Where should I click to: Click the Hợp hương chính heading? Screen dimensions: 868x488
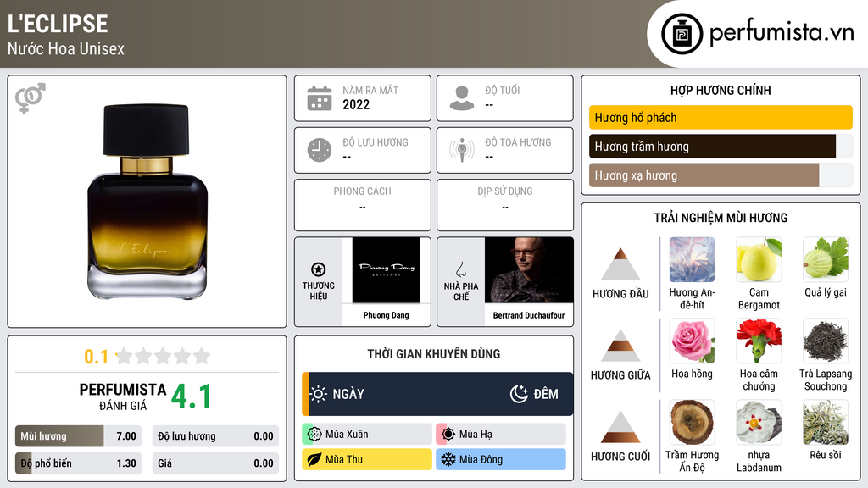click(x=721, y=90)
